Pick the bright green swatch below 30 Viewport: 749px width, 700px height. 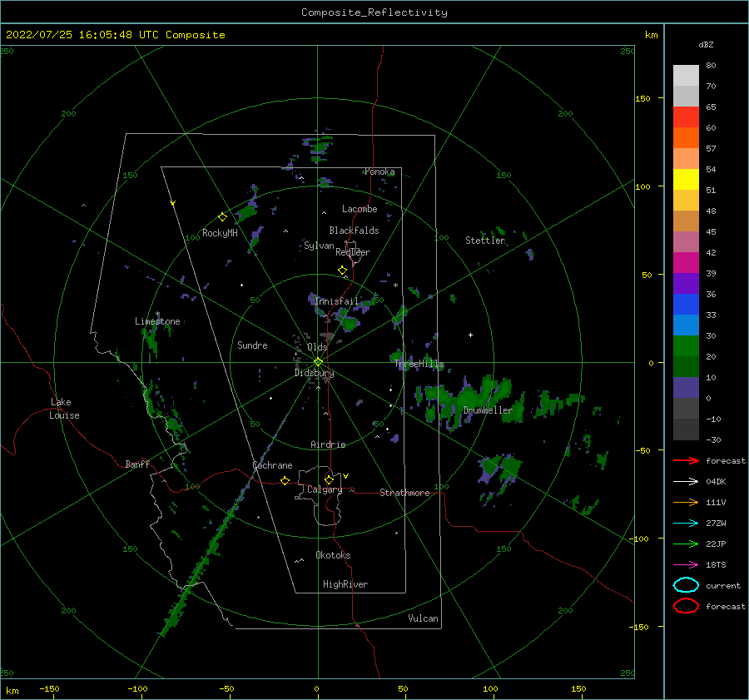click(686, 346)
